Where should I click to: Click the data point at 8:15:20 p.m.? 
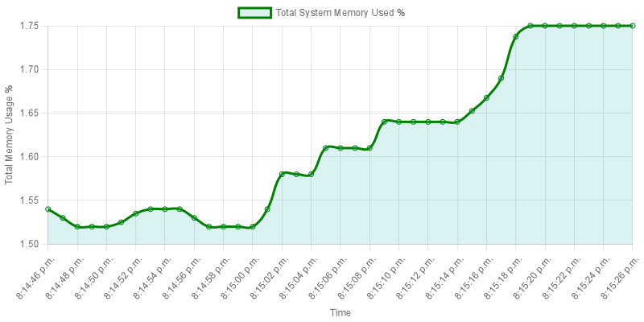pyautogui.click(x=545, y=26)
